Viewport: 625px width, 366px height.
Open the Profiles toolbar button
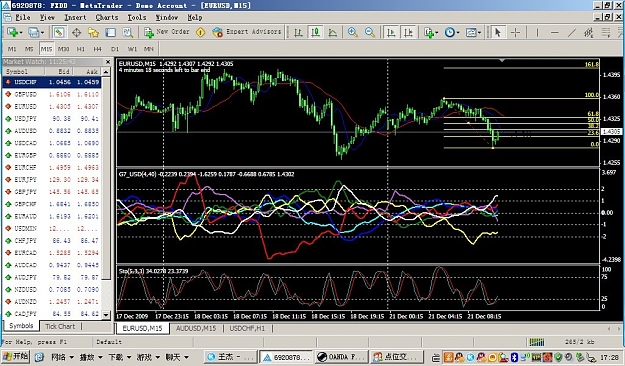pyautogui.click(x=33, y=32)
